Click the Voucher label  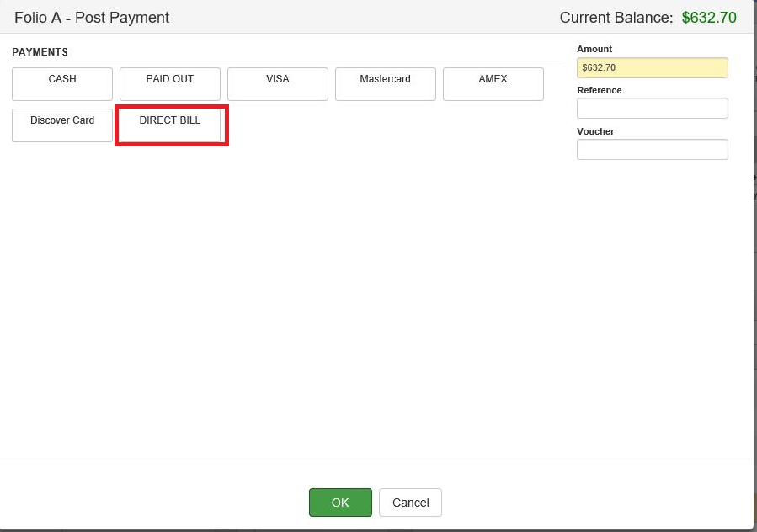594,131
